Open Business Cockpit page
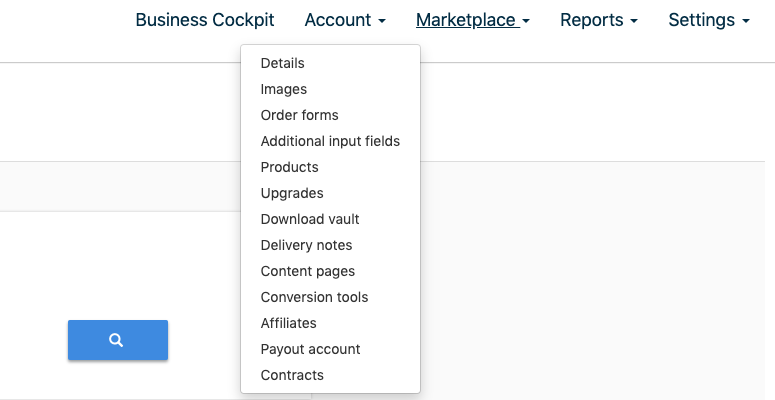Image resolution: width=775 pixels, height=400 pixels. click(x=204, y=20)
